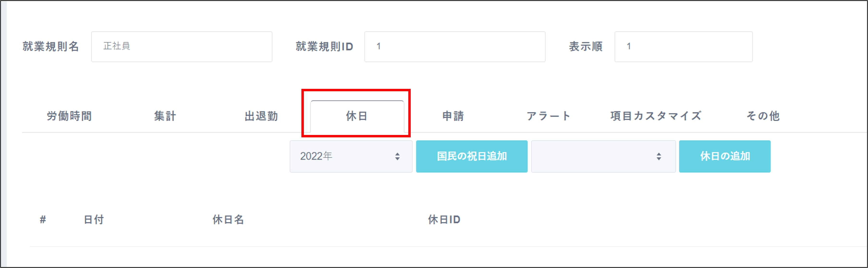
Task: Select the その他 tab
Action: [763, 116]
